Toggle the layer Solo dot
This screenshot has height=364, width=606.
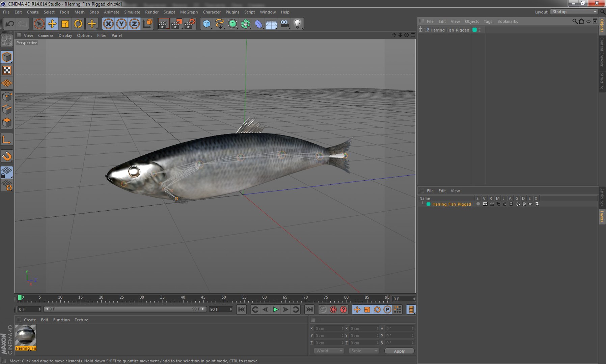[478, 204]
